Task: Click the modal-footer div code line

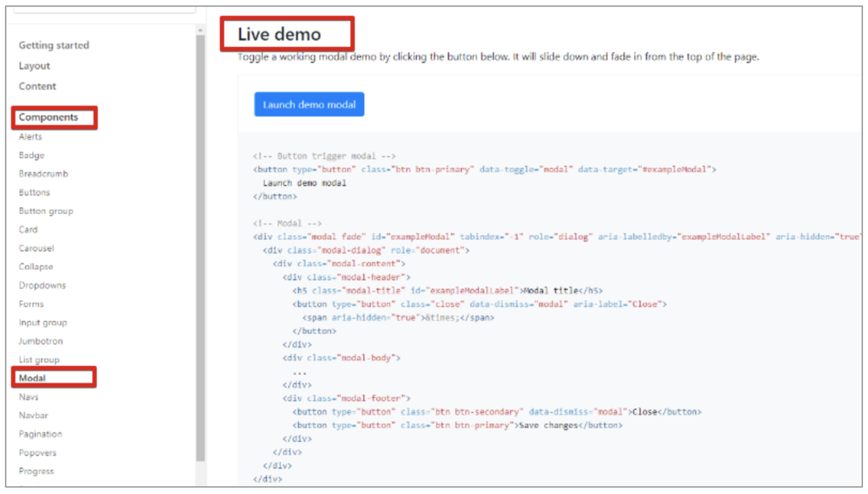Action: (346, 399)
